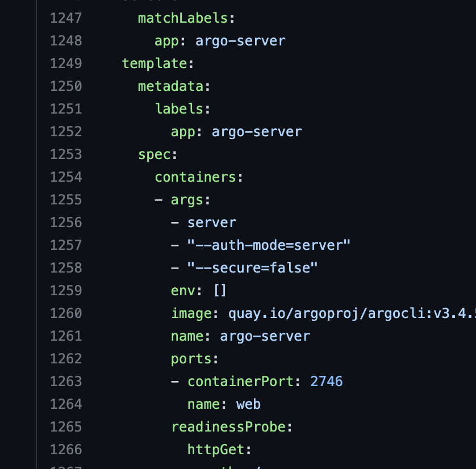The height and width of the screenshot is (469, 476).
Task: Click line number 1266
Action: [66, 450]
